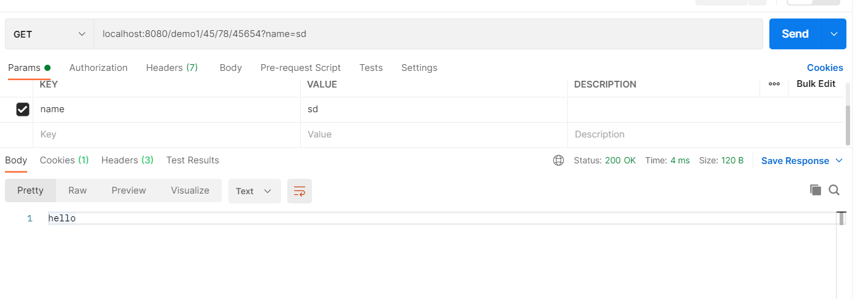Viewport: 868px width, 299px height.
Task: Open the Text format dropdown
Action: point(254,191)
